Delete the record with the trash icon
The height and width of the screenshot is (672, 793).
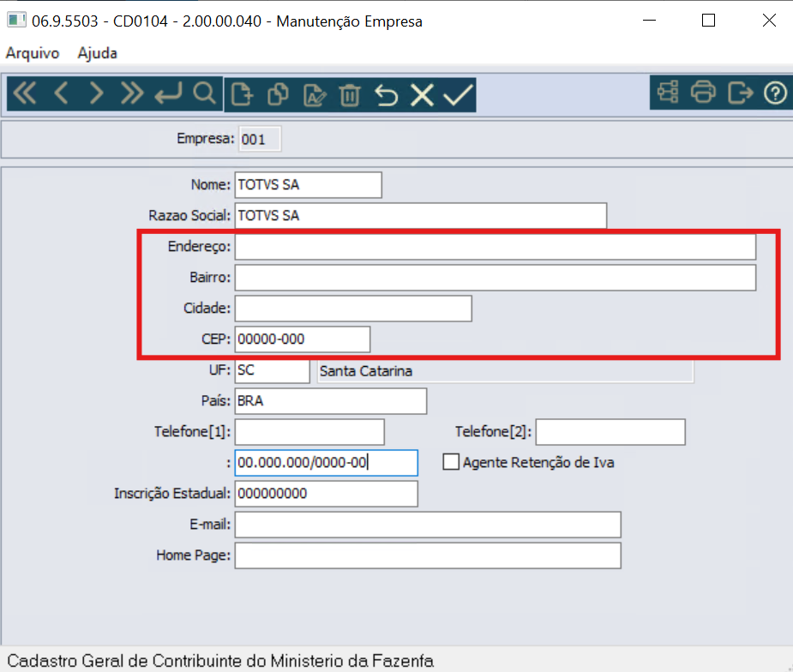(350, 95)
